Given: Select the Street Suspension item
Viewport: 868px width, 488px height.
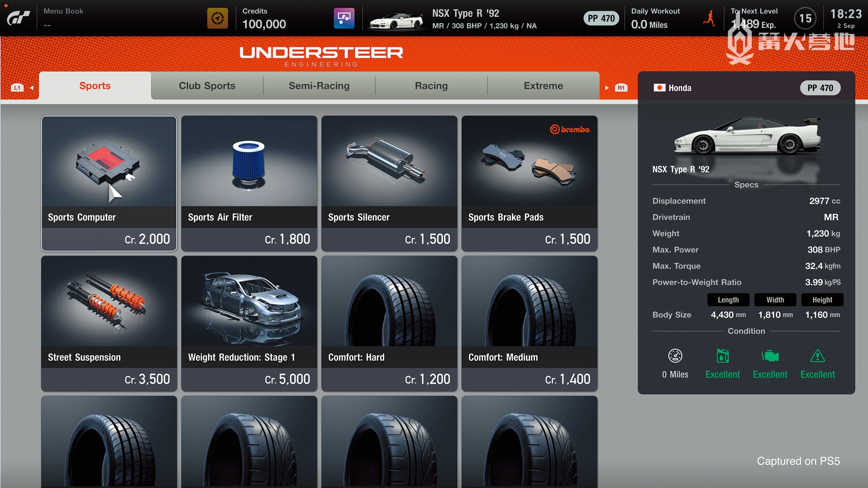Looking at the screenshot, I should coord(109,323).
